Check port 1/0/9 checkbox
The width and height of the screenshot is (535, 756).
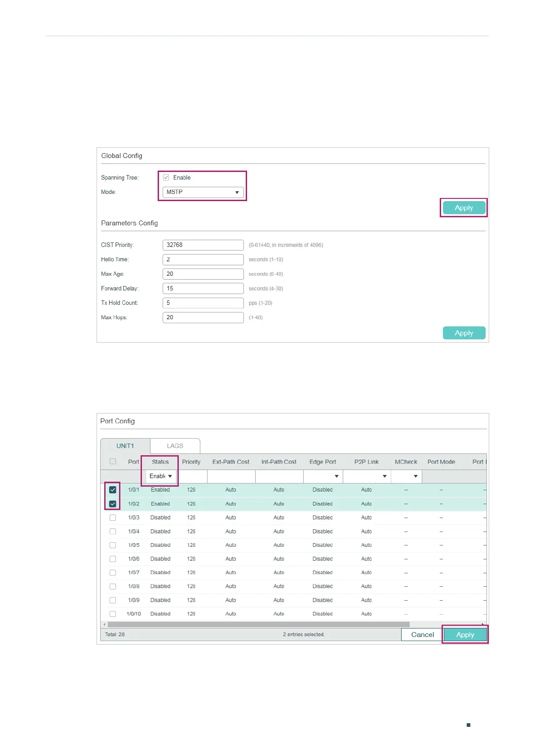click(113, 600)
